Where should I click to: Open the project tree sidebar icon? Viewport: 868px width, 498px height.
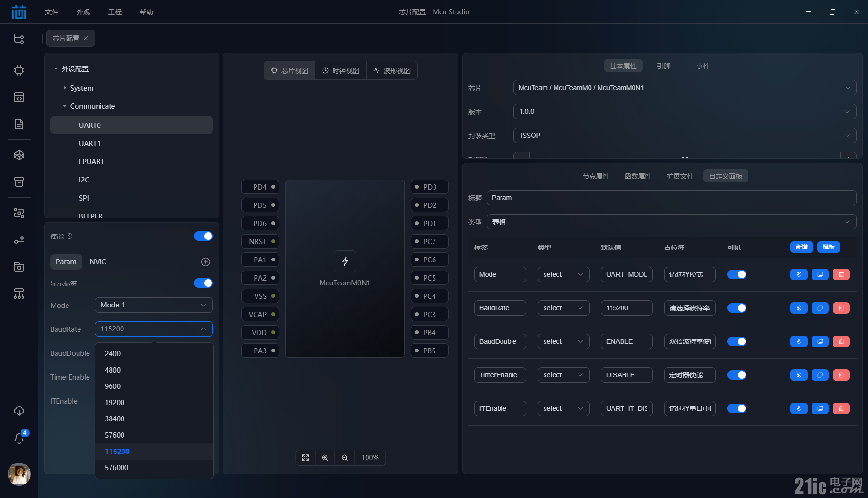(x=19, y=39)
